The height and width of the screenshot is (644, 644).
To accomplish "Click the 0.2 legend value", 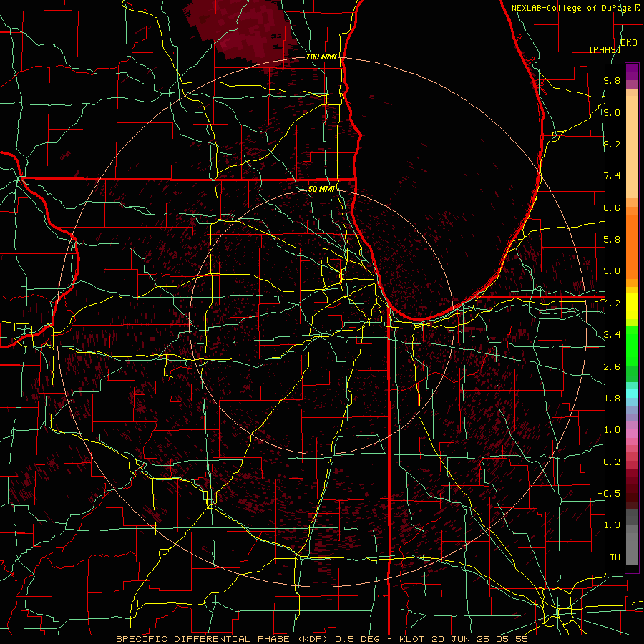I will pos(612,462).
